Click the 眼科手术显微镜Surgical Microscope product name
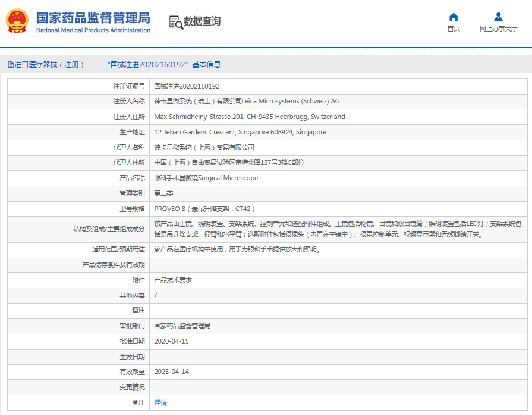 [x=206, y=178]
